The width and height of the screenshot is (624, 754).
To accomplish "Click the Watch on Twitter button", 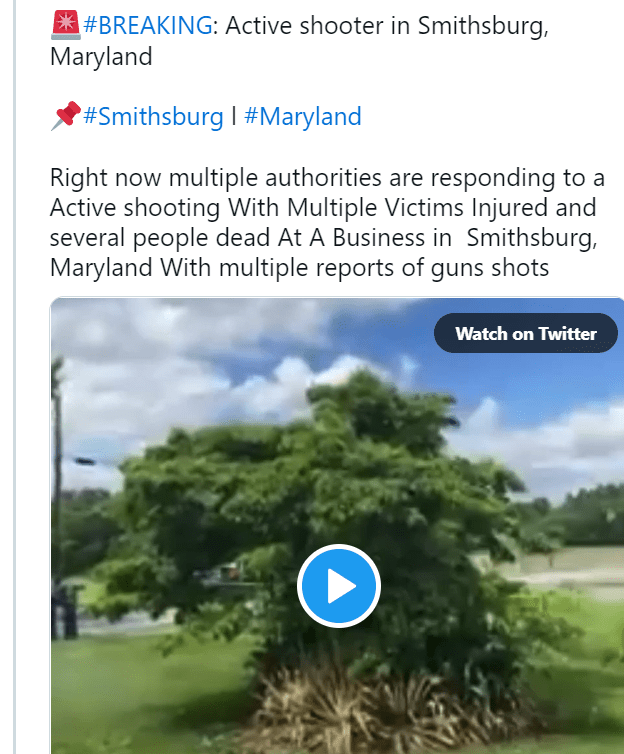I will click(525, 333).
